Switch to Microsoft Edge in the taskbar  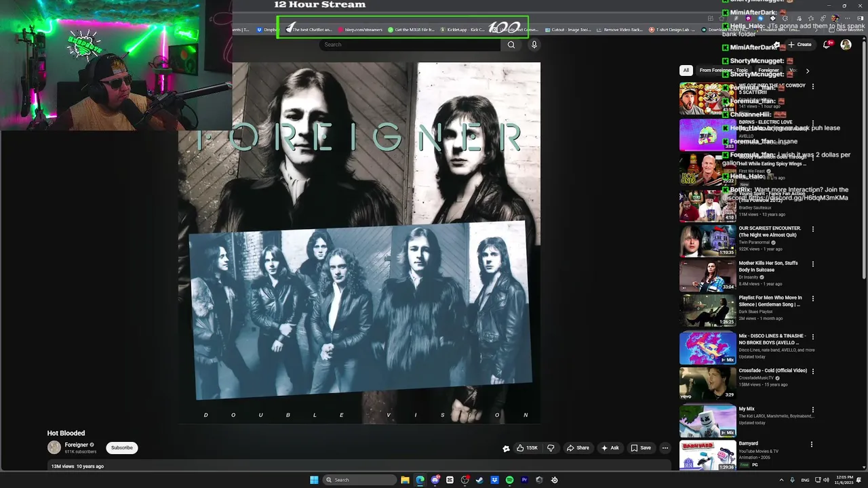(420, 480)
